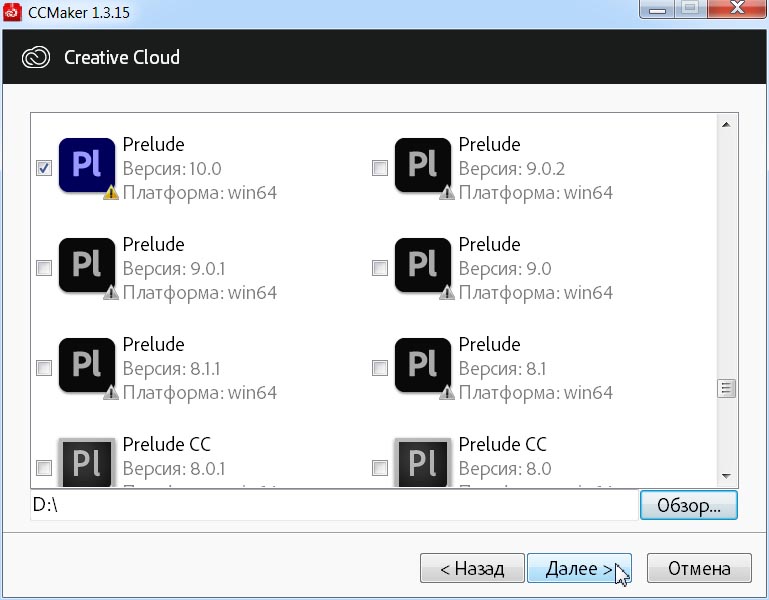This screenshot has width=769, height=600.
Task: Click the text Версия: 9.0
Action: (505, 269)
